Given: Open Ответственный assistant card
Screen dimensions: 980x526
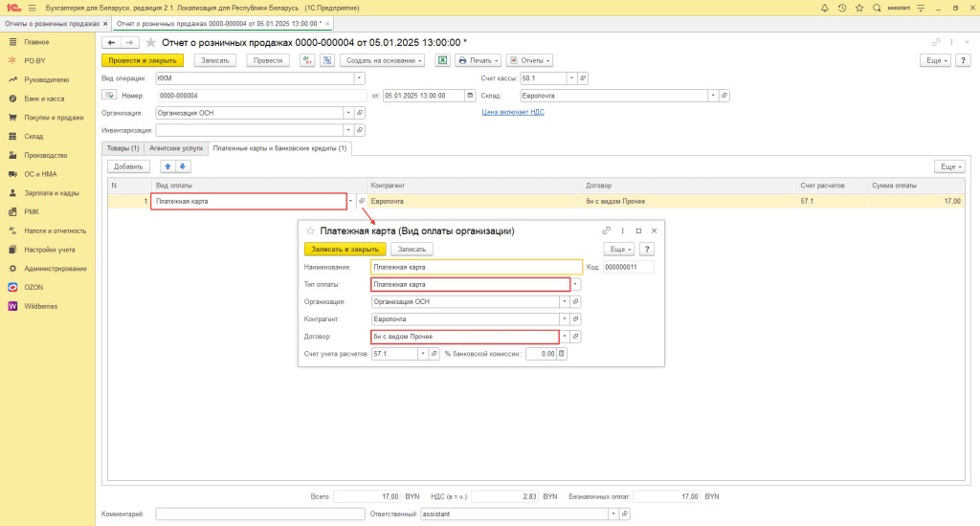Looking at the screenshot, I should (624, 515).
